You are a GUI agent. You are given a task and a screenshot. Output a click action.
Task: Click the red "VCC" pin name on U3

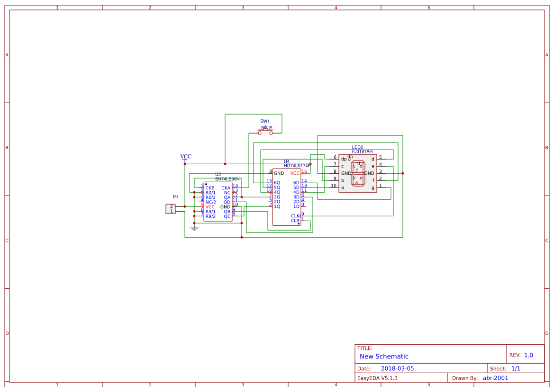pos(210,207)
